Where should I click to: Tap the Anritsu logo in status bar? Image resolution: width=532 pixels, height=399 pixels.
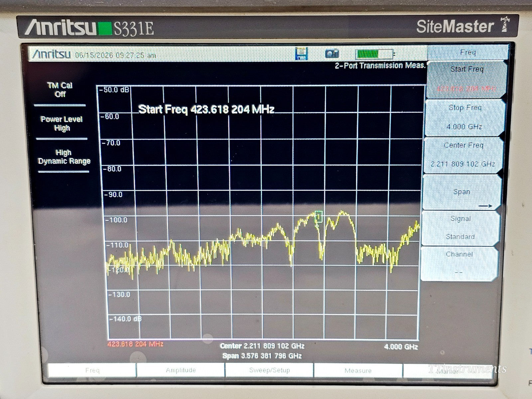click(52, 54)
